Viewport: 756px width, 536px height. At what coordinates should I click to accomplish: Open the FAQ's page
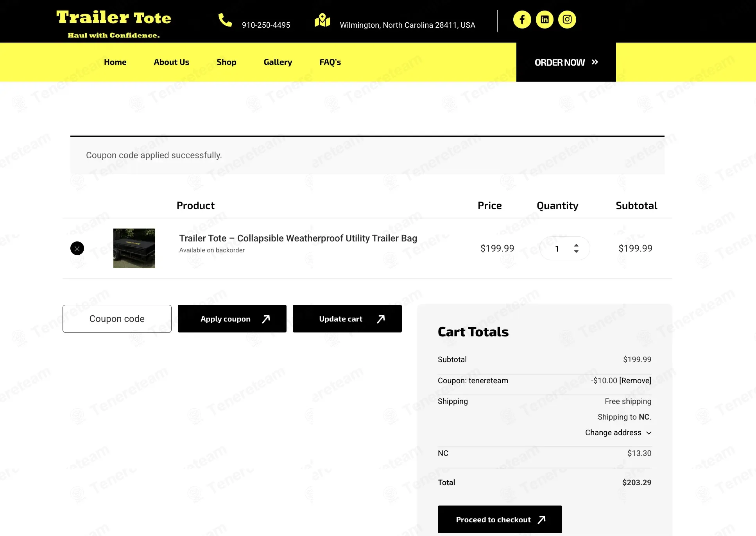(x=330, y=62)
